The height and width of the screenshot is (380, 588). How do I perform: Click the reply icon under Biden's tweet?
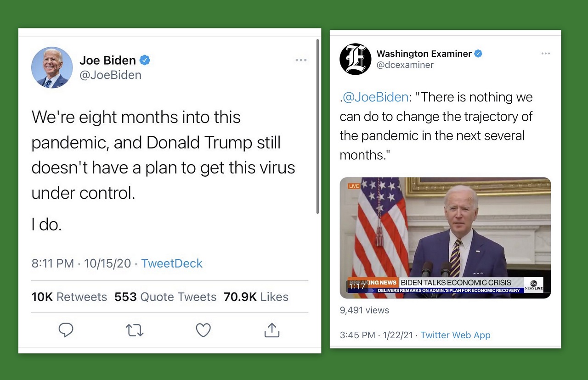pyautogui.click(x=66, y=330)
